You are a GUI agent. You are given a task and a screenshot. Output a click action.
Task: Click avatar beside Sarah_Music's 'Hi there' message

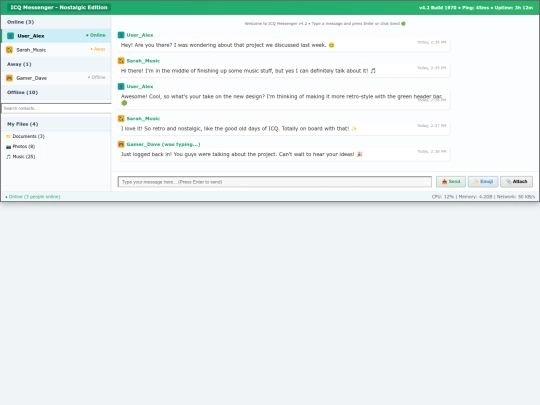coord(121,61)
